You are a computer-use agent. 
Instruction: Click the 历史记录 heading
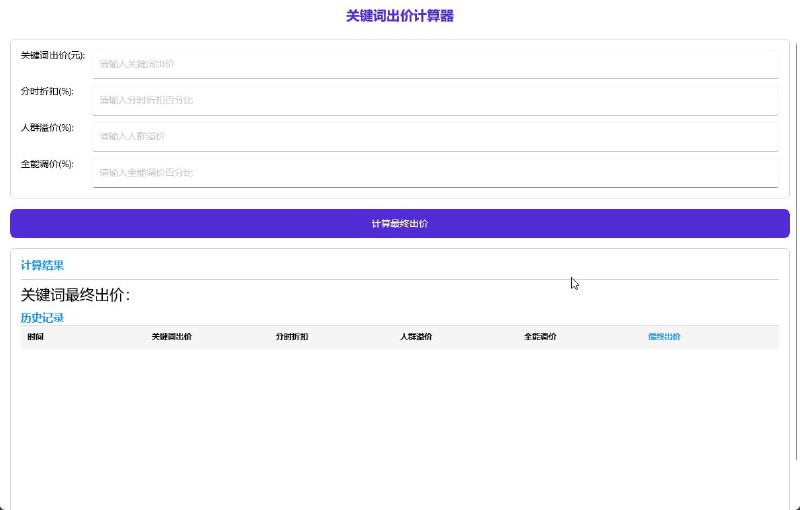(42, 318)
